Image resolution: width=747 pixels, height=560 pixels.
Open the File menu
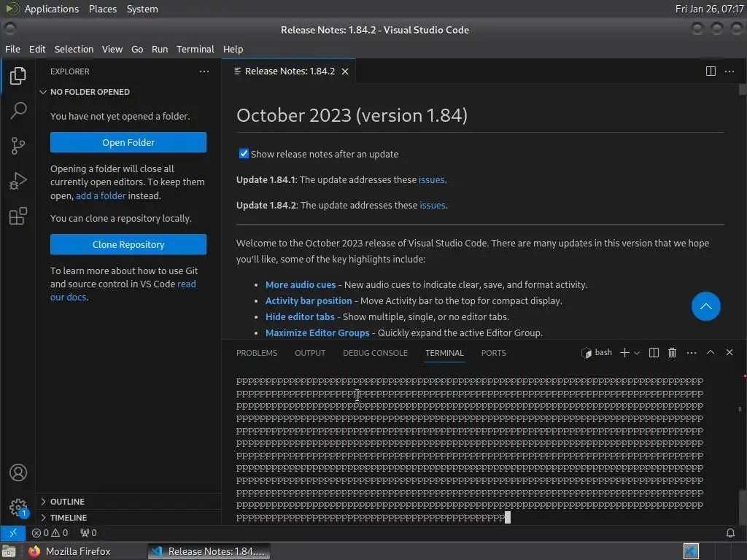coord(12,49)
